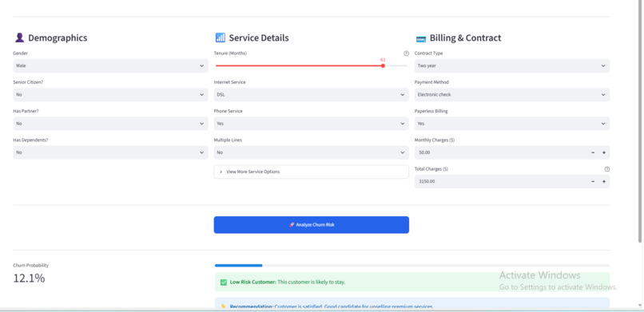
Task: Click the Tenure slider handle at 63
Action: [x=383, y=65]
